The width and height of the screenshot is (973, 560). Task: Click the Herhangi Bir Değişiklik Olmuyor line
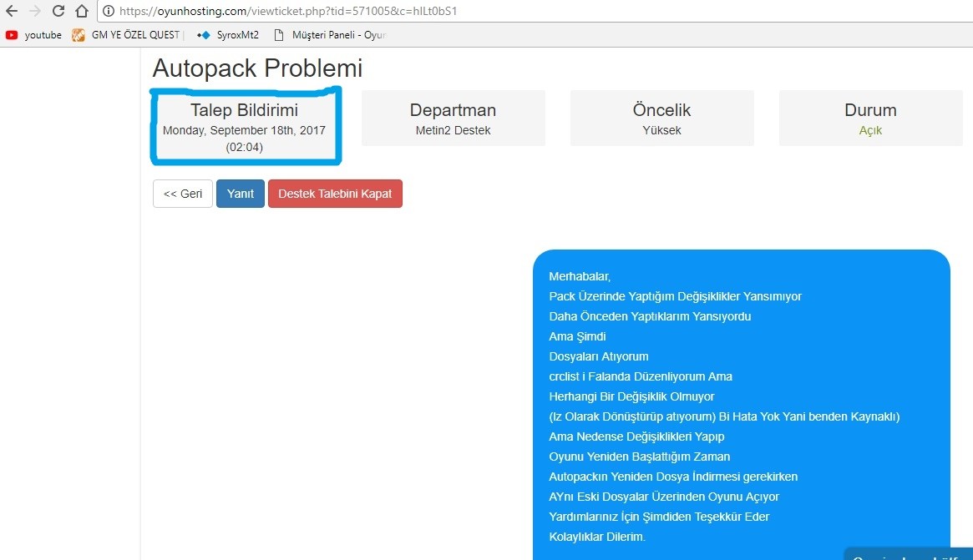pyautogui.click(x=631, y=396)
